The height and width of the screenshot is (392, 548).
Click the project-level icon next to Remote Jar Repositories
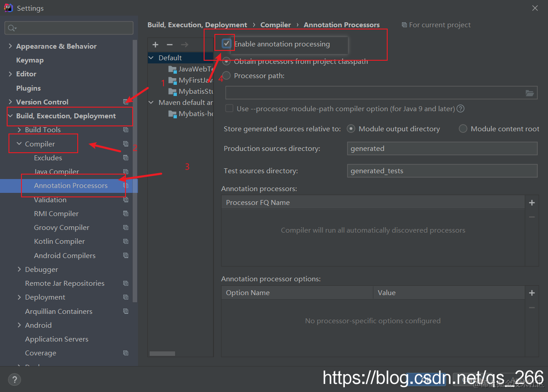coord(126,283)
